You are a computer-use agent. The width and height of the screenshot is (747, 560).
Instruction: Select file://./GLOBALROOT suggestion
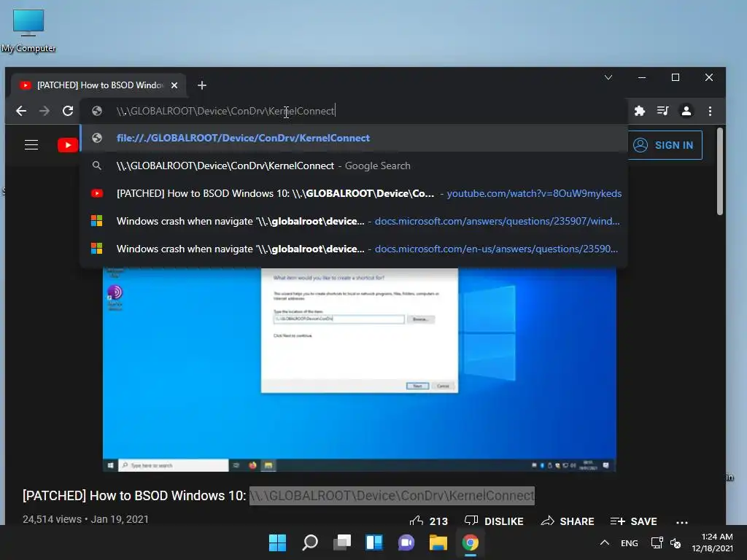click(354, 138)
